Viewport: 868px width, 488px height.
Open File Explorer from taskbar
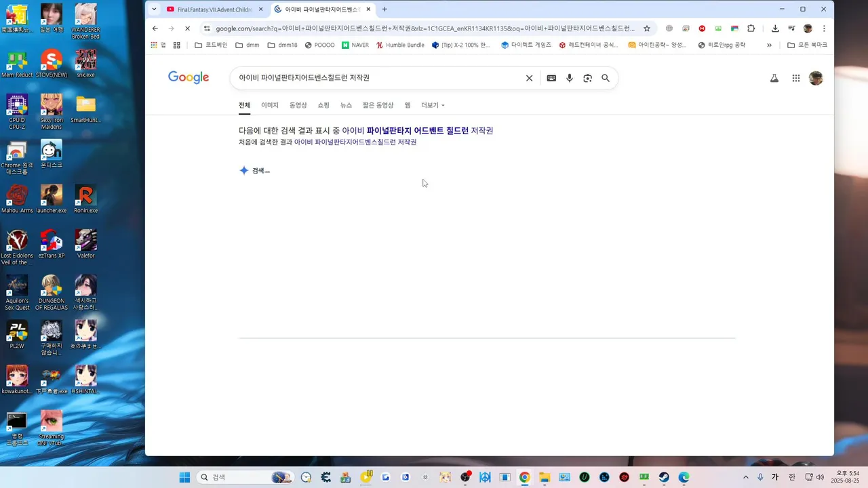545,477
